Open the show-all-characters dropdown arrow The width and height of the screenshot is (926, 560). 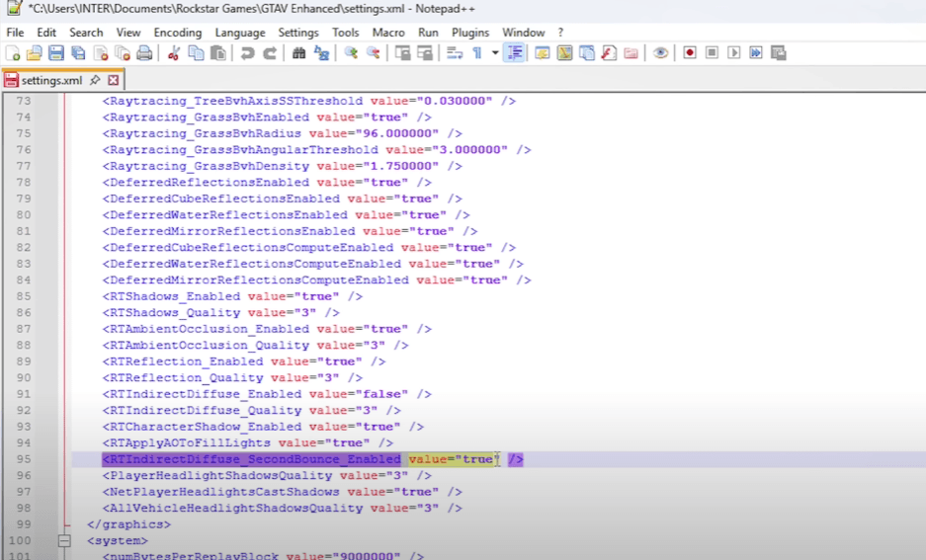pyautogui.click(x=495, y=53)
